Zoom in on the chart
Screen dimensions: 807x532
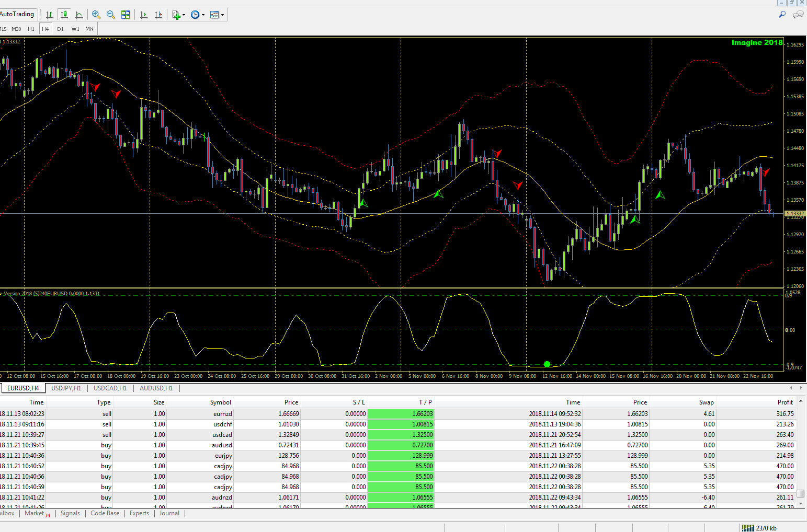pos(96,15)
